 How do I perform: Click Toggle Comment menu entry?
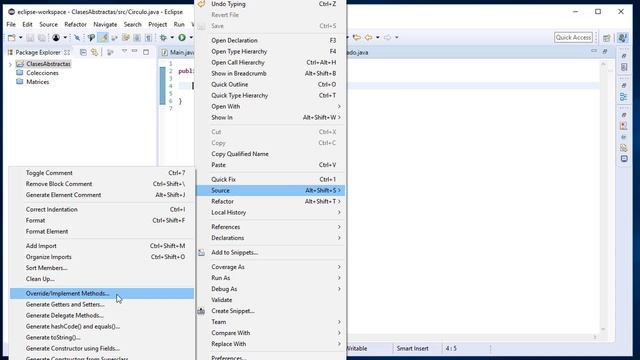(x=102, y=173)
